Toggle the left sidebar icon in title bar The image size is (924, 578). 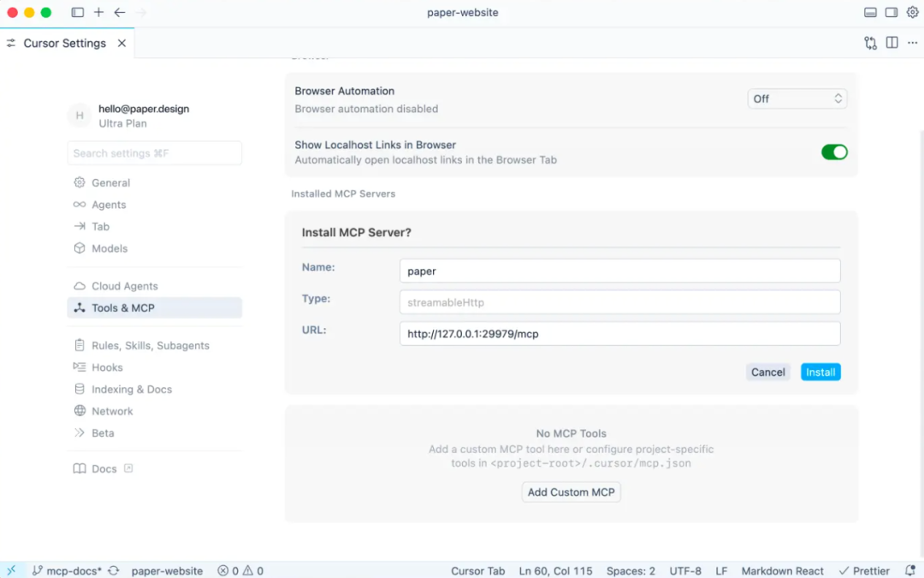[78, 13]
